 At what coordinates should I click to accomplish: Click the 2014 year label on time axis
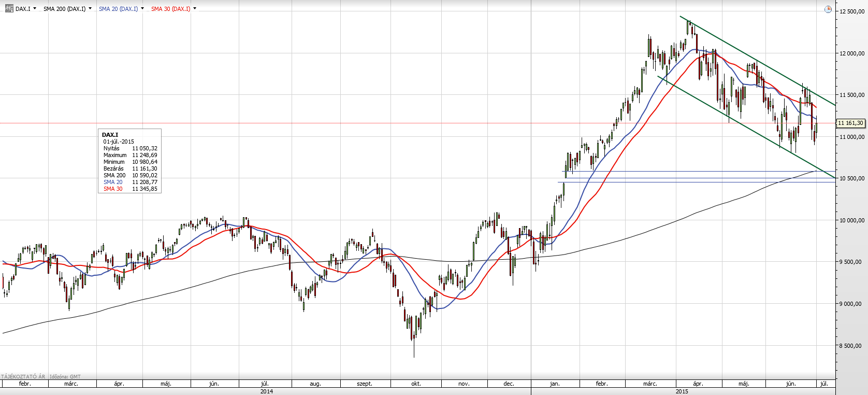pyautogui.click(x=267, y=391)
